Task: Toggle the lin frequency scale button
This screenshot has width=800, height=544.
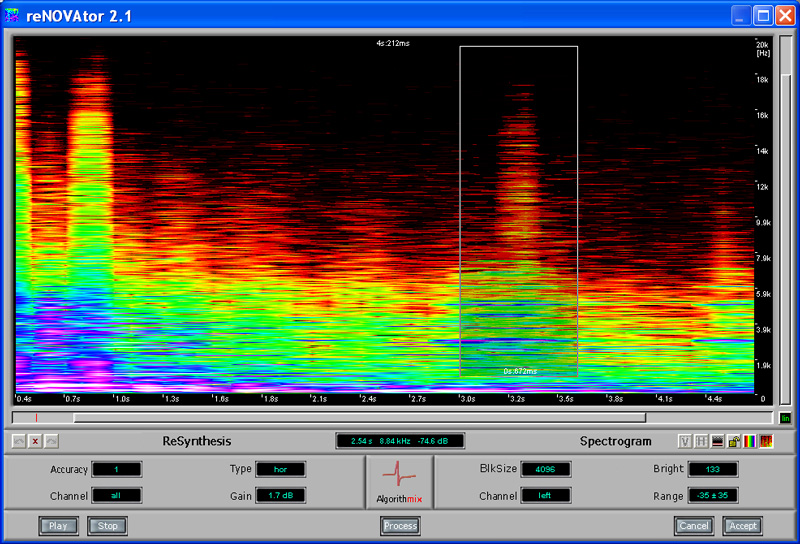Action: 785,418
